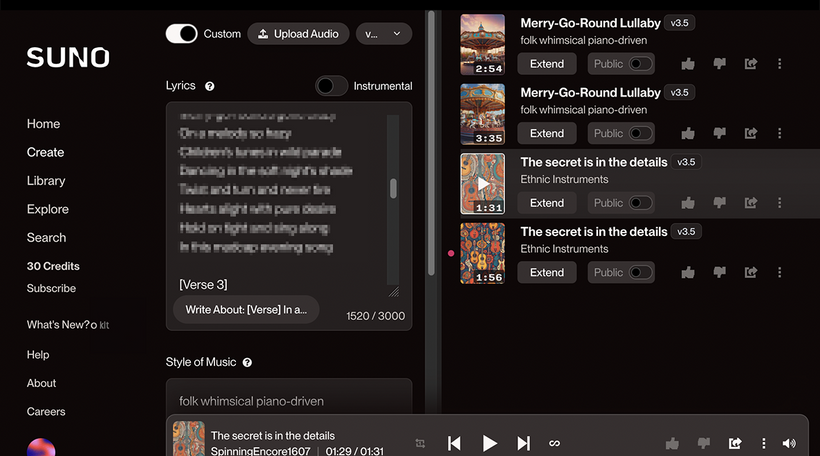Open more options for the 1:56 track
The image size is (820, 456).
coord(780,272)
